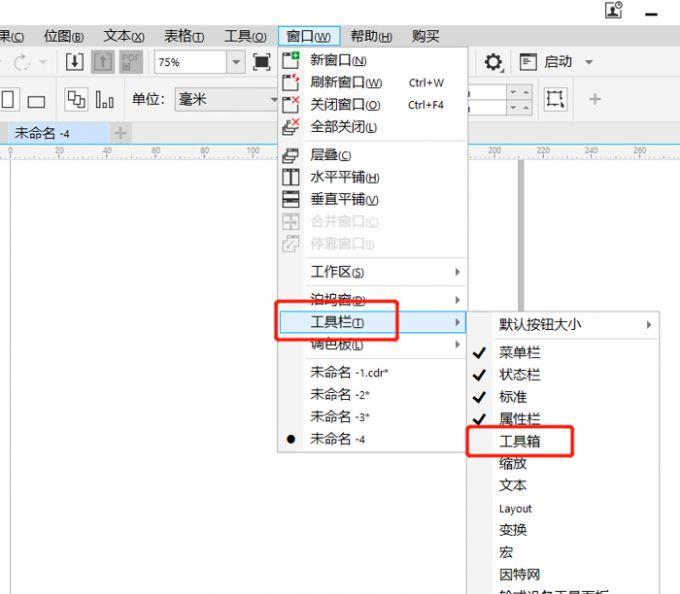Click the Close Window icon
Viewport: 680px width, 594px height.
[291, 104]
